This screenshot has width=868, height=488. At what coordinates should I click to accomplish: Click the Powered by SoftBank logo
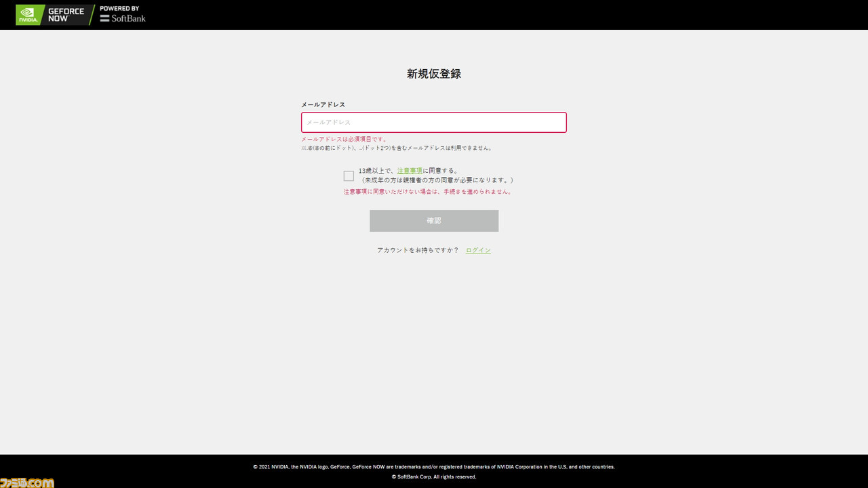123,14
